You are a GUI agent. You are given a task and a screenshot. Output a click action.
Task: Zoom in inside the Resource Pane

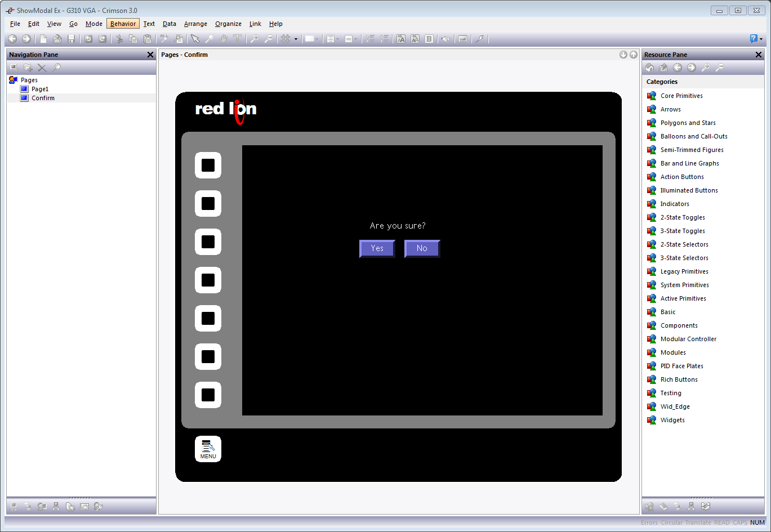(706, 68)
